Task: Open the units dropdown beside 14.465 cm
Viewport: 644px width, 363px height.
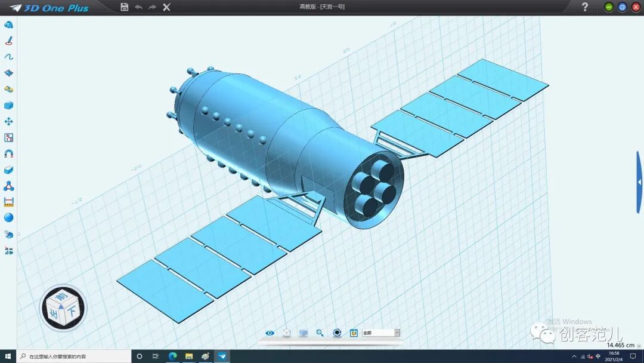Action: (x=639, y=346)
